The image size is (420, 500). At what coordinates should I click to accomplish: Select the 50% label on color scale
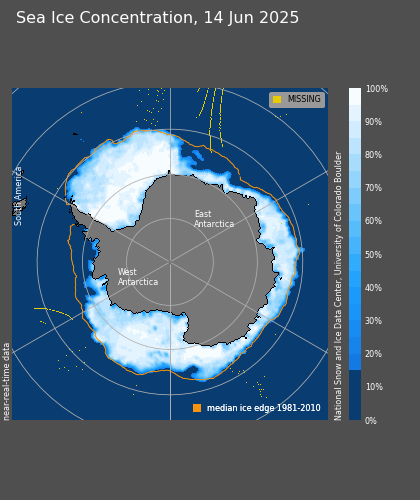[x=373, y=255]
